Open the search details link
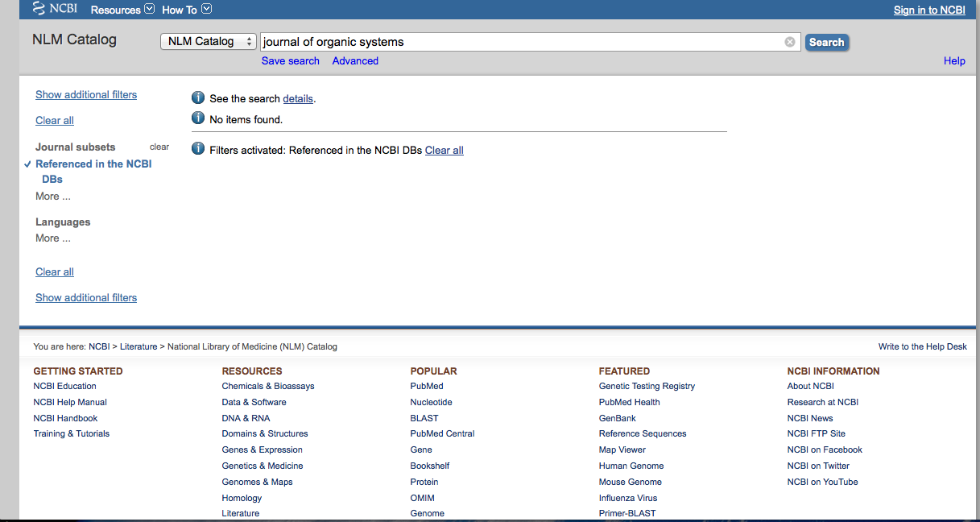The width and height of the screenshot is (980, 522). click(x=297, y=99)
